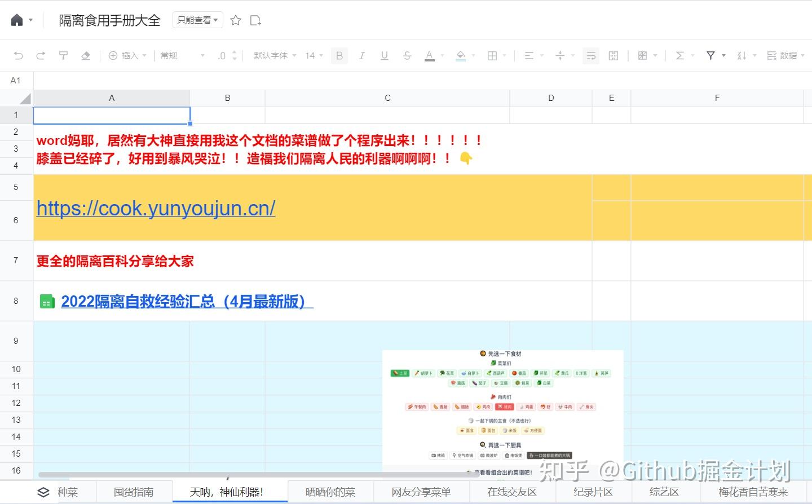Merge cells with the merge icon
Screen dimensions: 812x504
[613, 55]
